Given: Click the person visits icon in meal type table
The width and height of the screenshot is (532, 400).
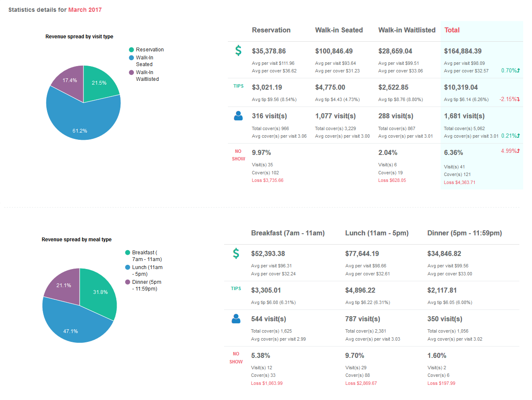Looking at the screenshot, I should [236, 319].
